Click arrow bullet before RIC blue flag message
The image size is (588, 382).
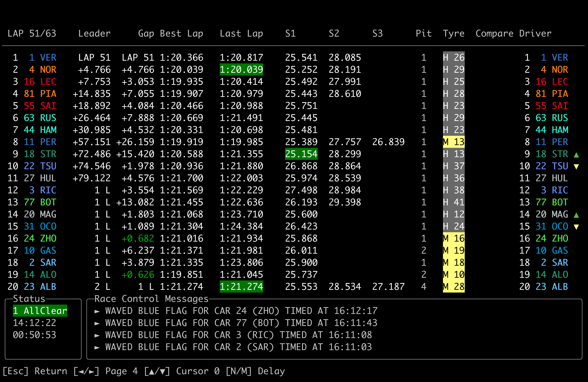97,336
